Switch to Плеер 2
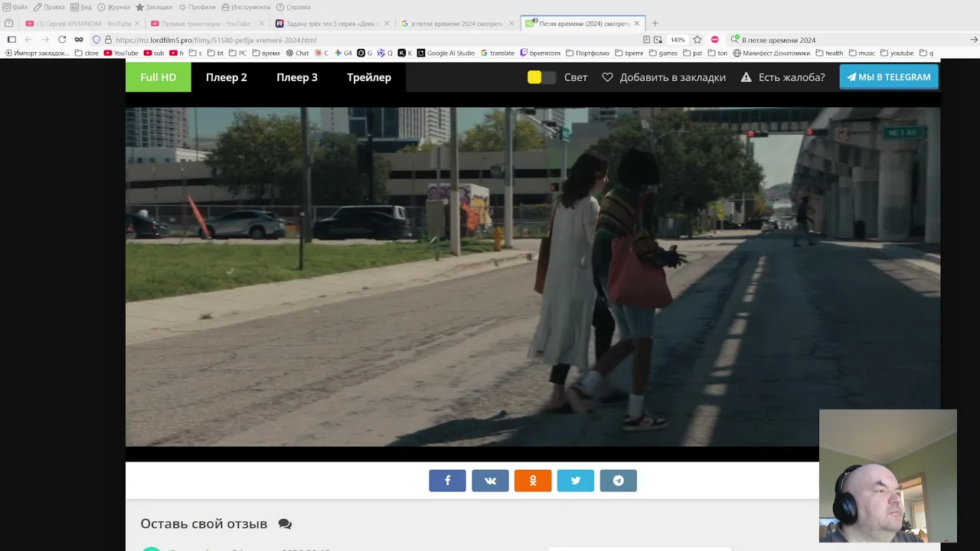The height and width of the screenshot is (551, 980). click(227, 77)
